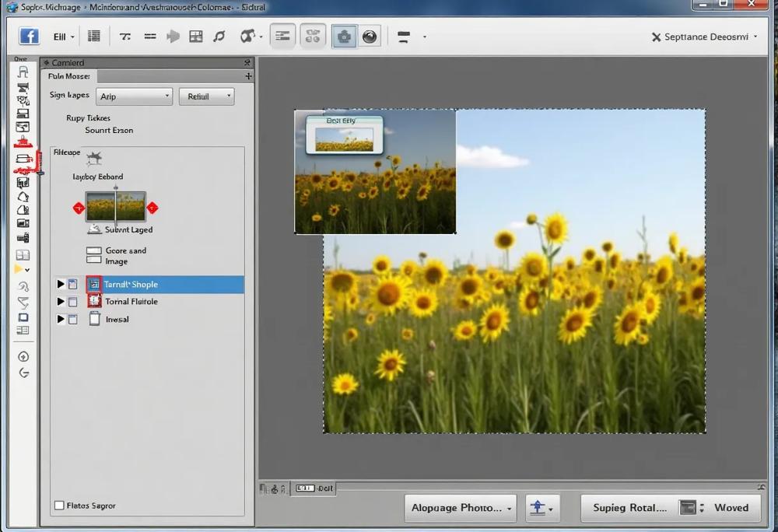The image size is (778, 532).
Task: Click the plus icon at the tab bar's right end
Action: coord(249,76)
